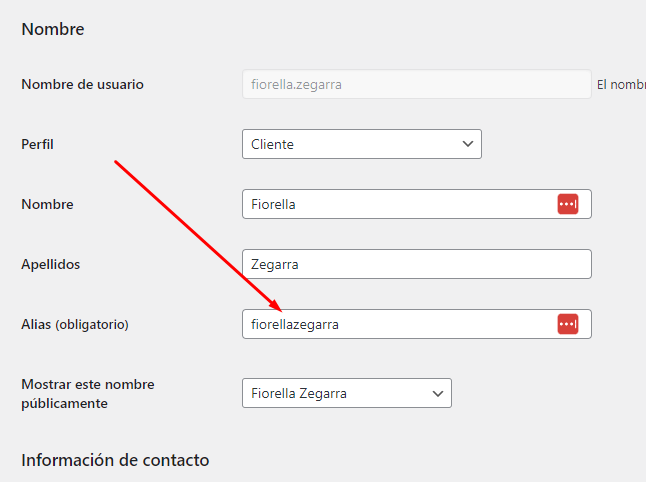The image size is (646, 482).
Task: Click the 'Nombre' section heading at top
Action: (x=52, y=29)
